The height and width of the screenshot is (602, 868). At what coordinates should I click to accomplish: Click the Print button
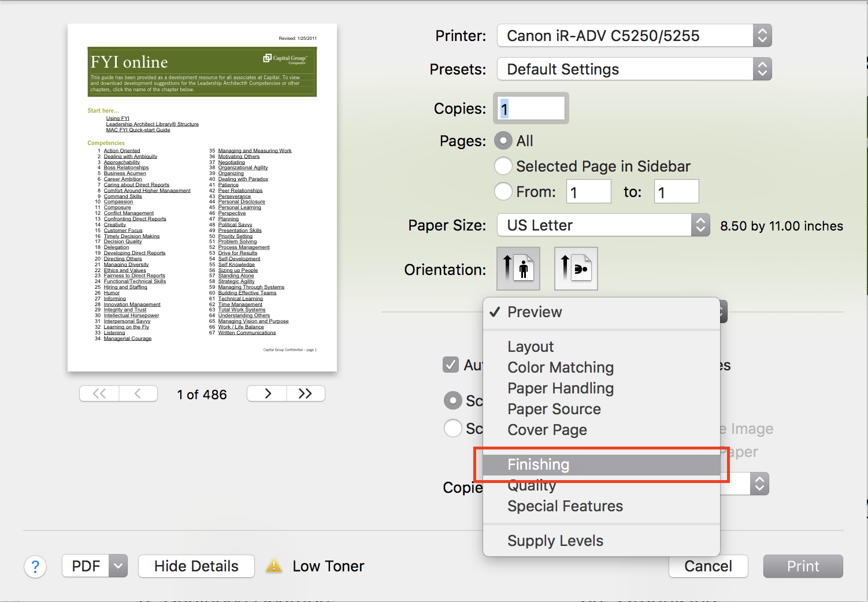click(x=803, y=566)
